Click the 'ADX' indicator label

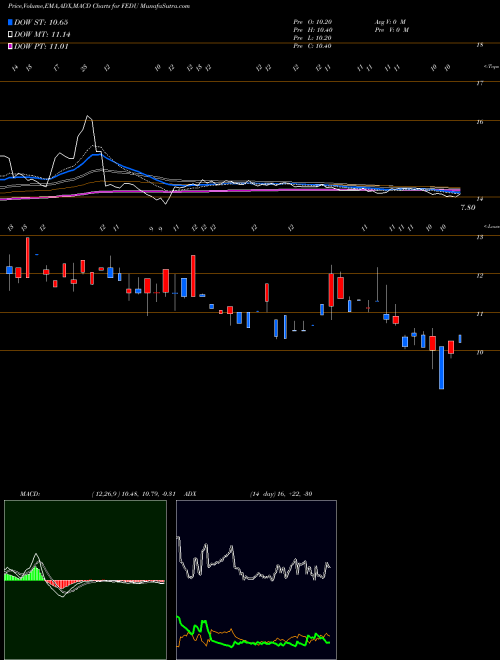[x=190, y=494]
